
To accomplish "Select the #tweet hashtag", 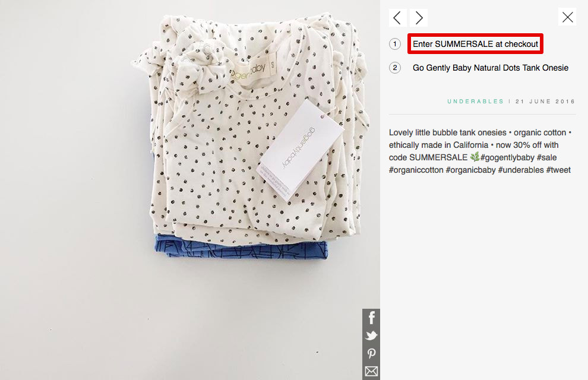I will (558, 170).
